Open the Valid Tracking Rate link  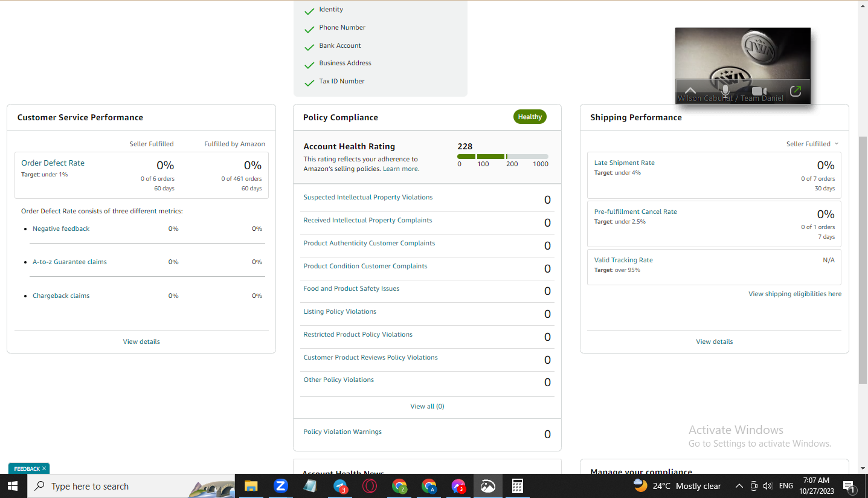coord(623,260)
